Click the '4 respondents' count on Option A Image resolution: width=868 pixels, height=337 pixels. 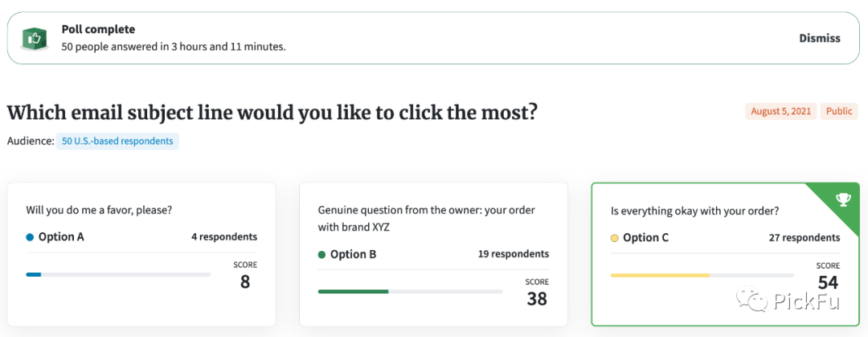click(224, 237)
